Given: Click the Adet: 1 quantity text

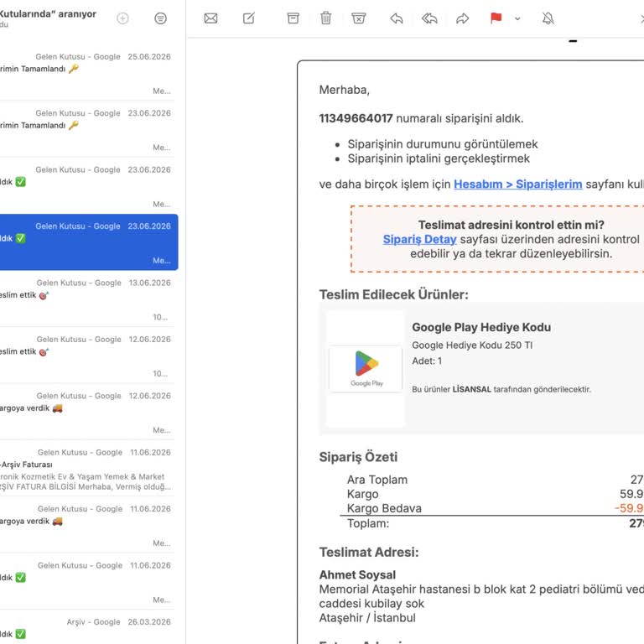Looking at the screenshot, I should point(427,361).
